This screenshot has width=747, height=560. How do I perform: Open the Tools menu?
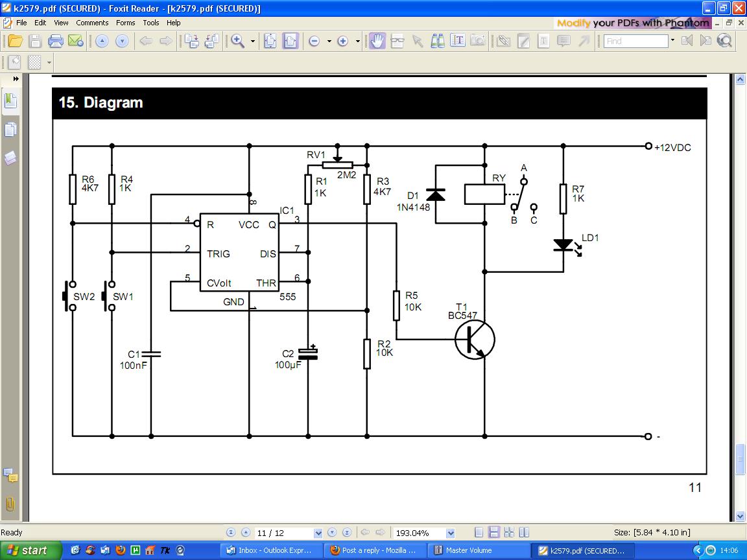151,23
